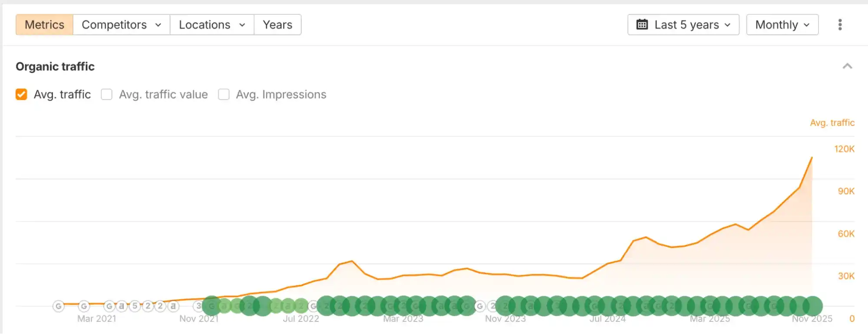The image size is (868, 334).
Task: Uncheck the Avg. traffic checkbox
Action: click(x=21, y=94)
